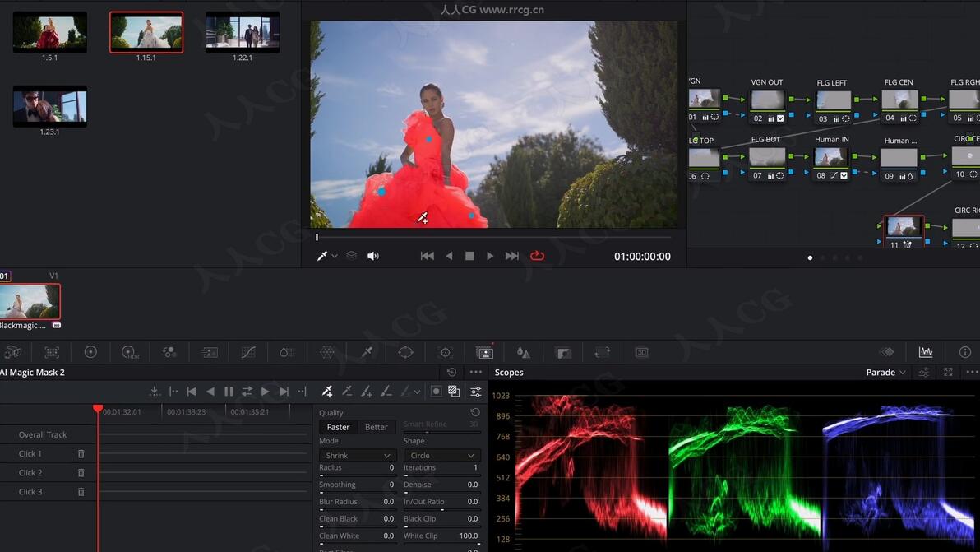Image resolution: width=980 pixels, height=552 pixels.
Task: Delete the Click 2 stroke
Action: [81, 472]
